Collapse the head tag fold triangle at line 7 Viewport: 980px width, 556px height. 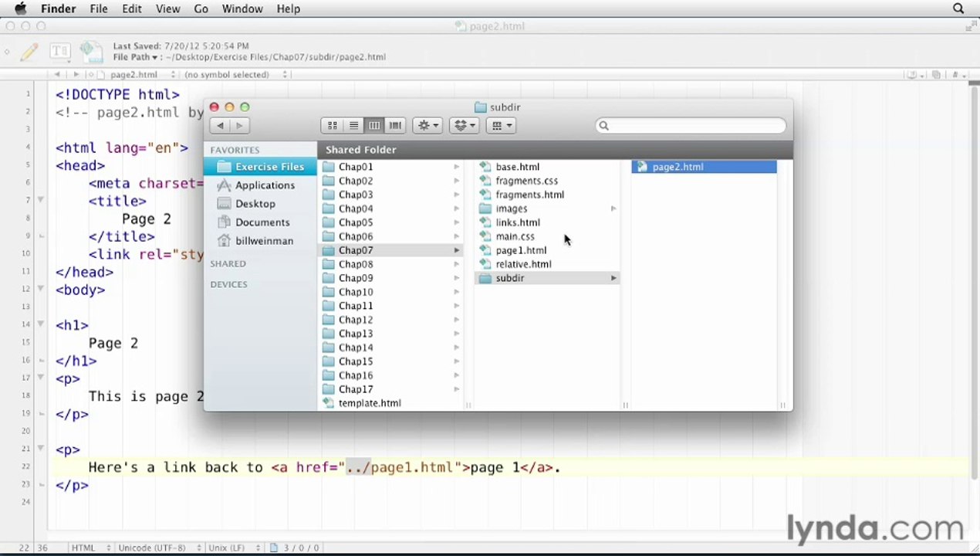[x=40, y=200]
